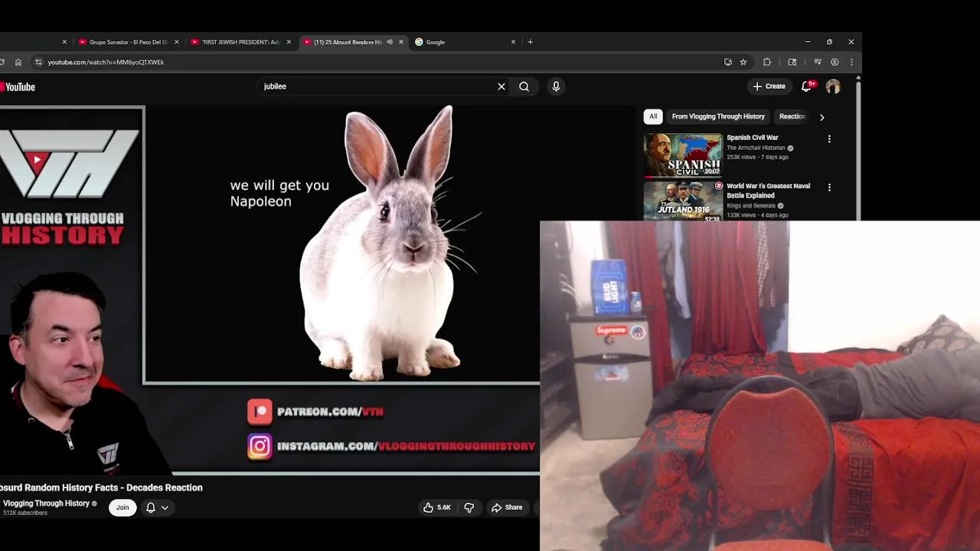Open options for Spanish Civil War video

coord(829,139)
